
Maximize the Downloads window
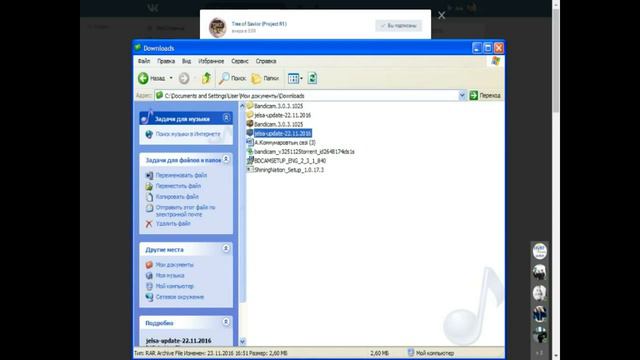(488, 48)
